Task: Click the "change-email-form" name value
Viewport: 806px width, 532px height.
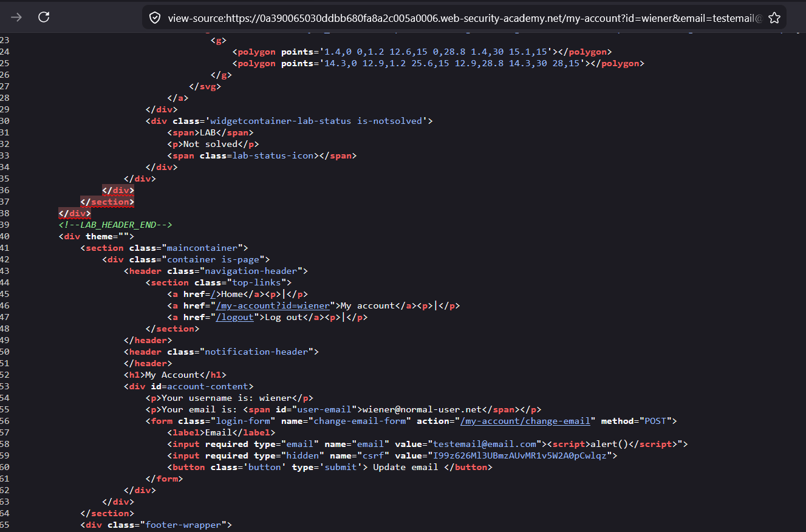Action: click(x=360, y=421)
